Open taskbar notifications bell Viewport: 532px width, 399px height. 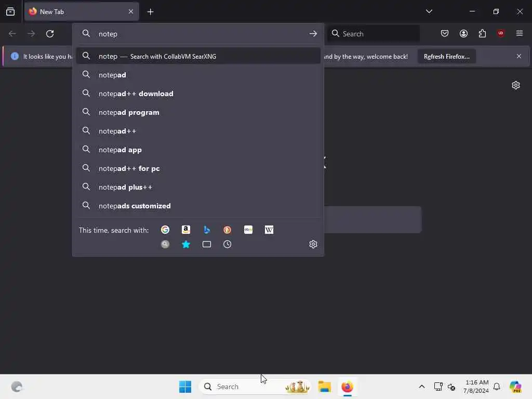tap(497, 387)
